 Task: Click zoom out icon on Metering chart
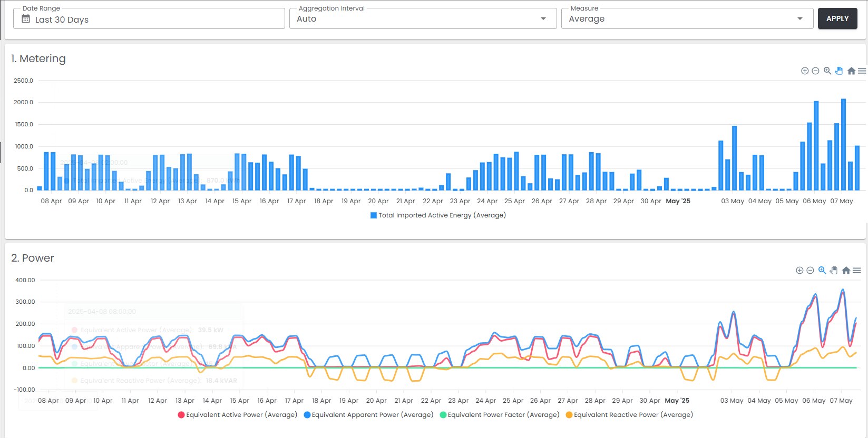[x=815, y=71]
